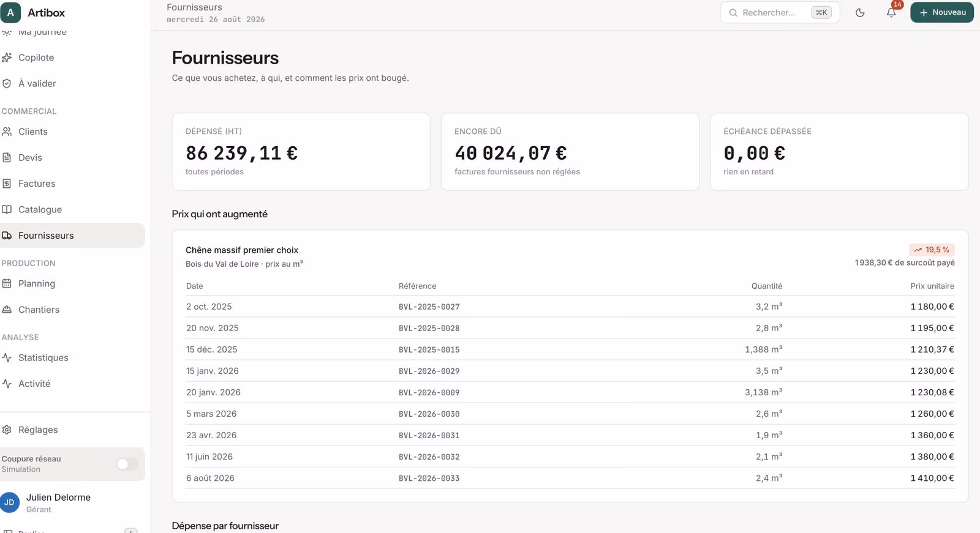Click unit price 1 410,00 €
This screenshot has width=980, height=533.
pos(932,478)
